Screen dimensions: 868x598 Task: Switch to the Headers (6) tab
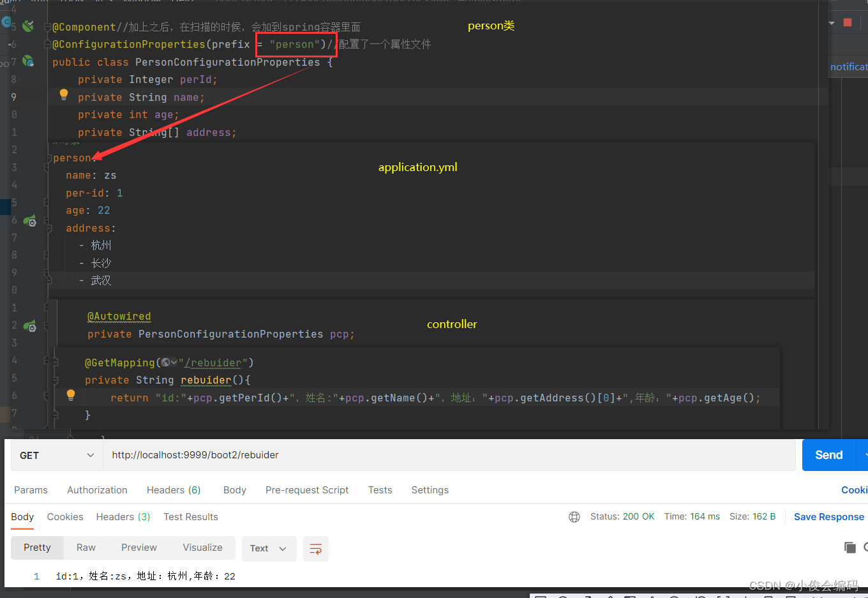pos(174,490)
